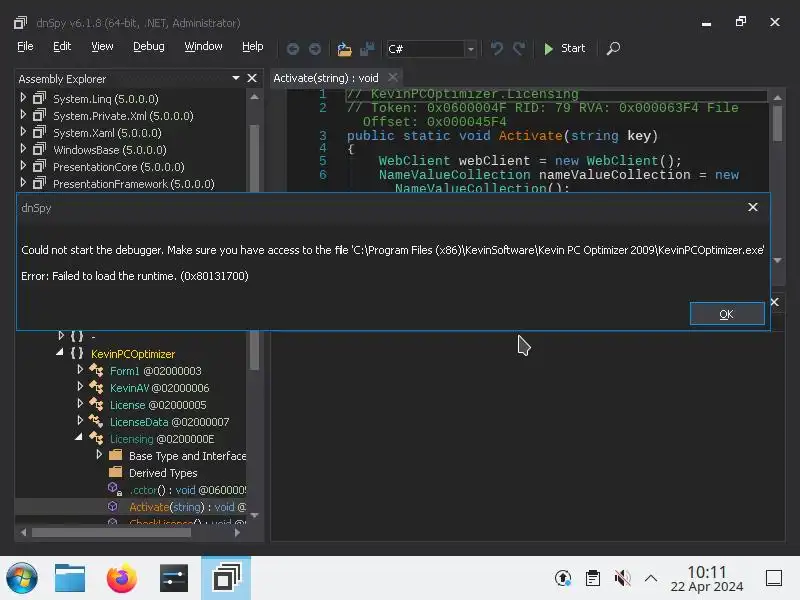Select the License class icon

pyautogui.click(x=96, y=404)
